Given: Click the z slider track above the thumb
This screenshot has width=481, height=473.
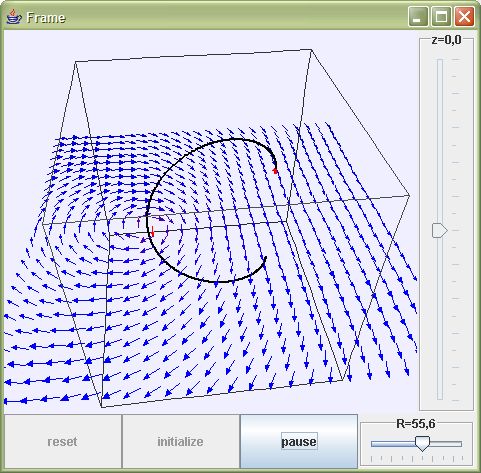Looking at the screenshot, I should [x=440, y=141].
